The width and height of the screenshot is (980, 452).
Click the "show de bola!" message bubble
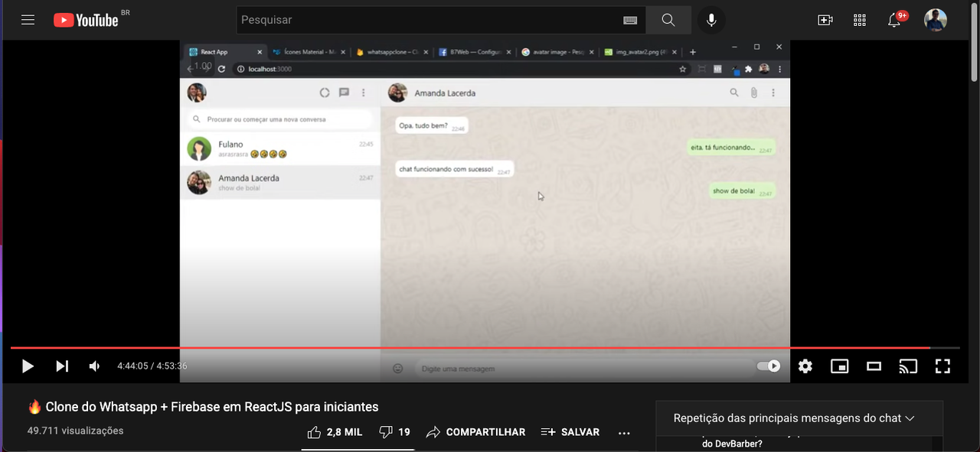pos(742,191)
